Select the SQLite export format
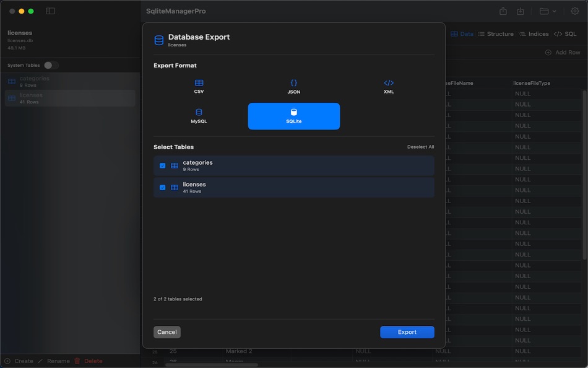 [293, 116]
